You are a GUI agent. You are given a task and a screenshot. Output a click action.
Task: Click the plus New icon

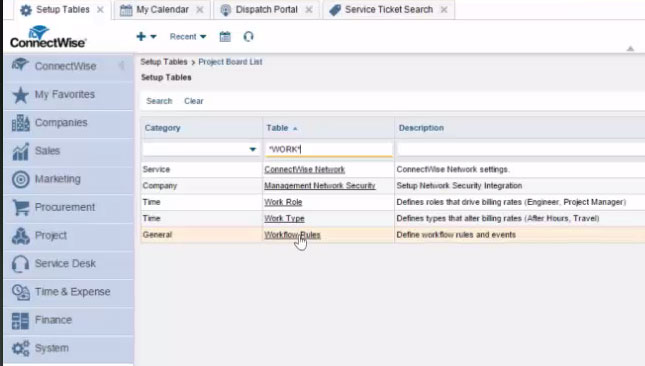141,37
